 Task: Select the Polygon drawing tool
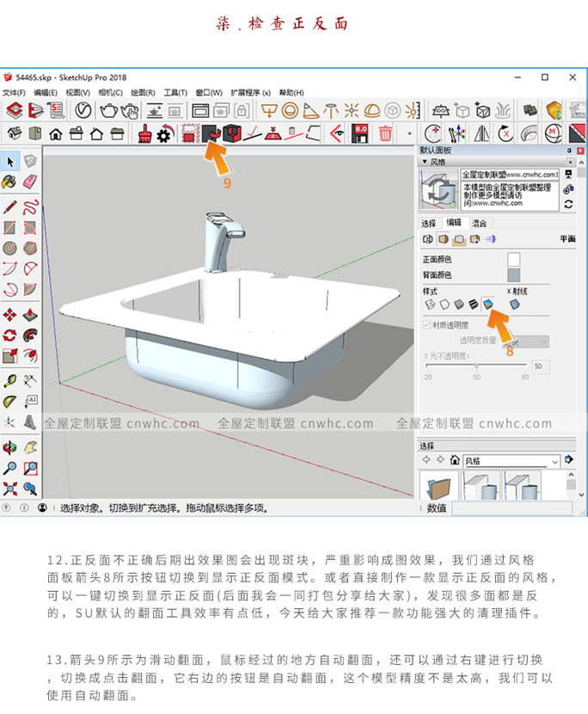pos(30,248)
